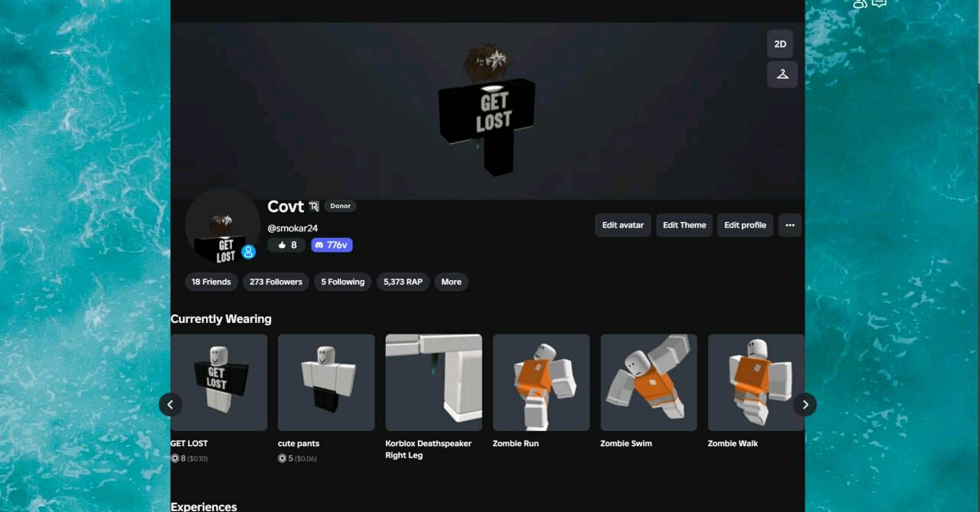Click the Robux icon under cute pants
Image resolution: width=980 pixels, height=512 pixels.
(282, 458)
